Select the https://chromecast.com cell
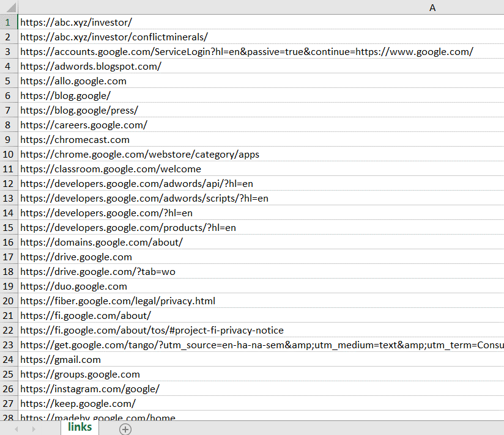The width and height of the screenshot is (504, 435). 261,140
